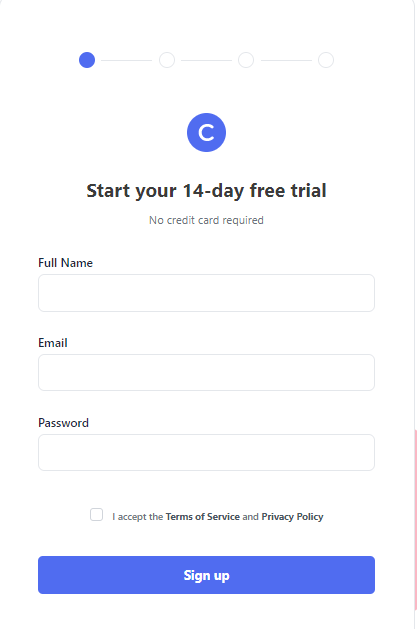417x629 pixels.
Task: Focus the Password input field
Action: click(x=206, y=452)
